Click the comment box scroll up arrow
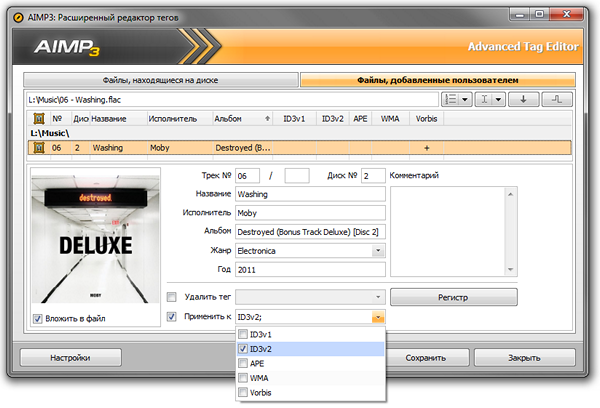Image resolution: width=600 pixels, height=408 pixels. pos(510,194)
